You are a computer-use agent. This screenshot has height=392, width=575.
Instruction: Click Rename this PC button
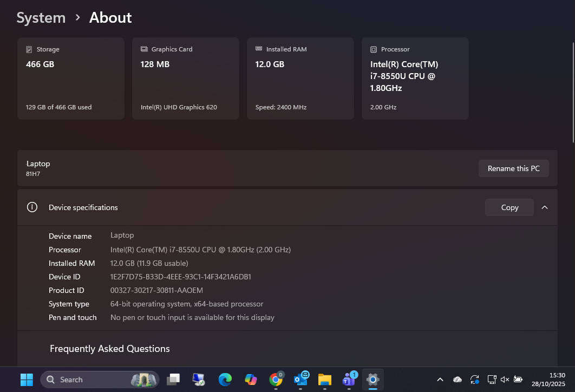513,168
